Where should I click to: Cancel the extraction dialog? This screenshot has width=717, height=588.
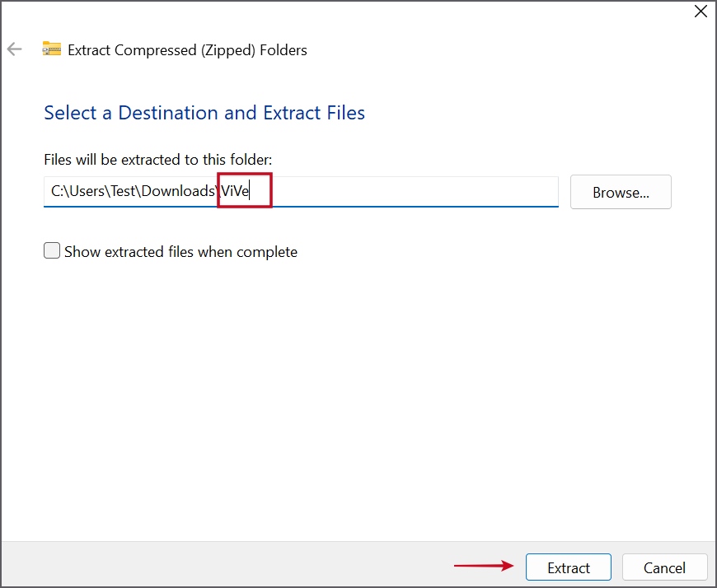664,567
